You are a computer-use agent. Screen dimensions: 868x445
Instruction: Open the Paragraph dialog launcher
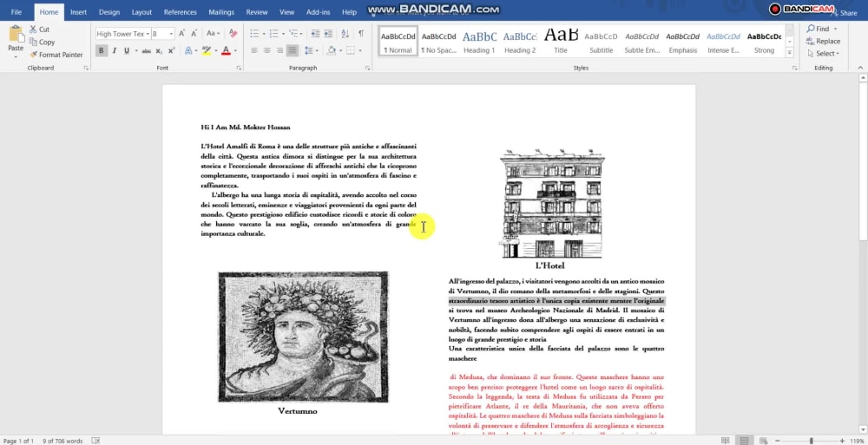(x=367, y=68)
